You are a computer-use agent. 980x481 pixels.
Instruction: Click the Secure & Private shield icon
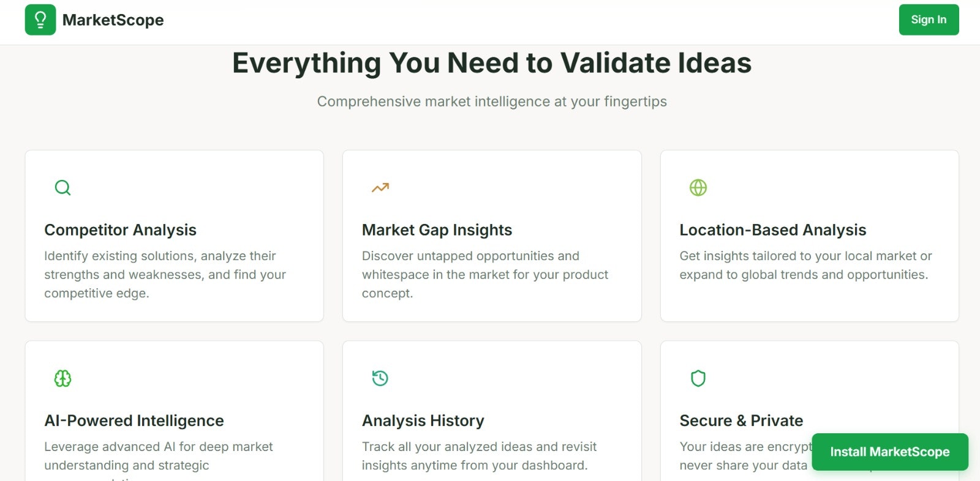pyautogui.click(x=698, y=378)
